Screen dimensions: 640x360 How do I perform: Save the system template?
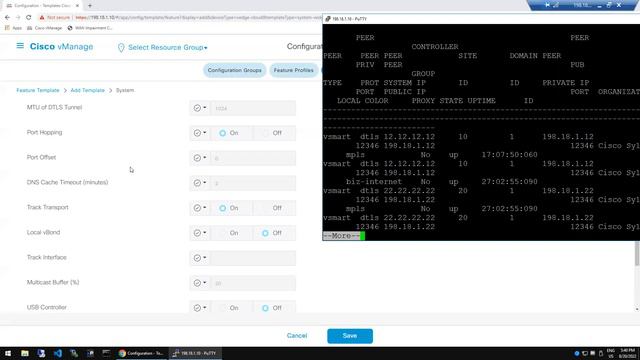pos(350,336)
